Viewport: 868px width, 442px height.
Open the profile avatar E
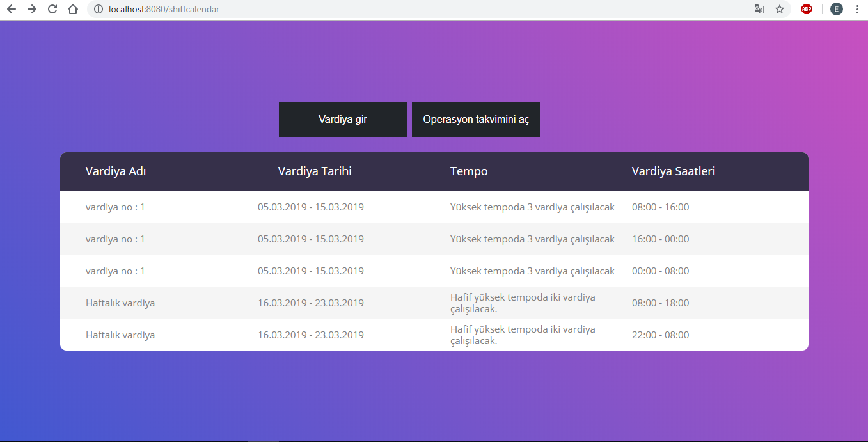[837, 9]
